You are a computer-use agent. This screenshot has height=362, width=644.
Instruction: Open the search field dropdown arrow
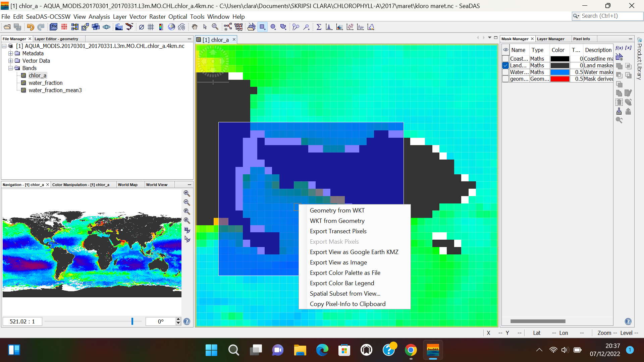click(x=576, y=16)
